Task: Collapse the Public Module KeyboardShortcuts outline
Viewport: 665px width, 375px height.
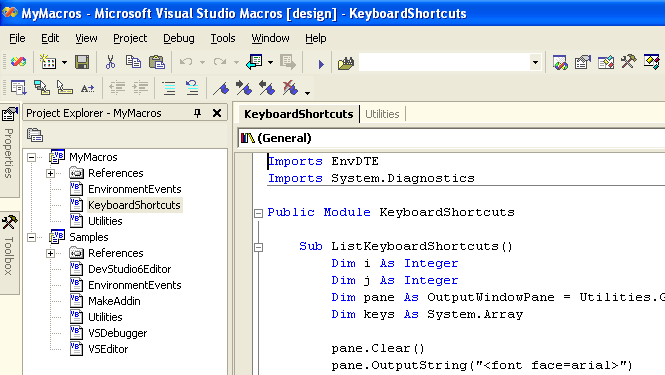Action: tap(258, 213)
